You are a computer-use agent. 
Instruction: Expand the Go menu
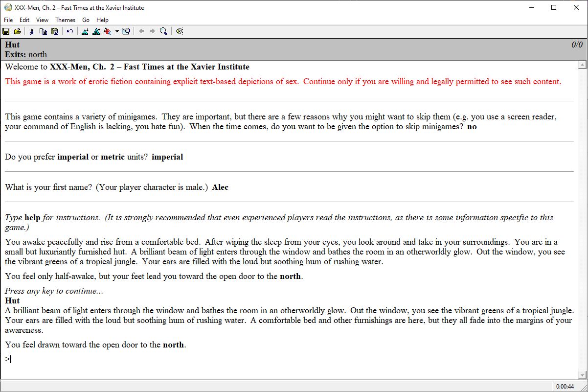coord(86,20)
